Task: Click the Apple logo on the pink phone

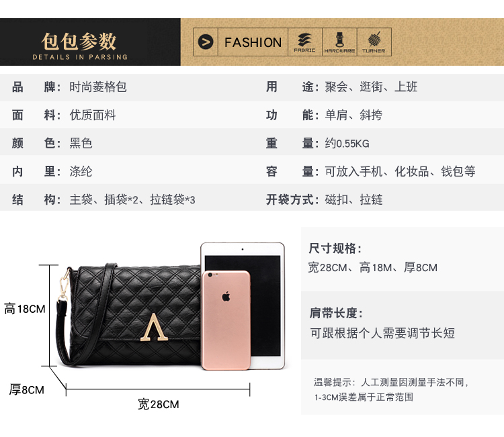Action: pyautogui.click(x=226, y=296)
